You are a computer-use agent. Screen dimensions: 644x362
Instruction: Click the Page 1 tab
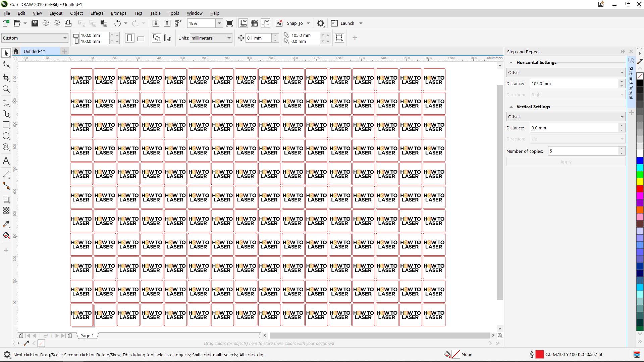[x=87, y=336]
